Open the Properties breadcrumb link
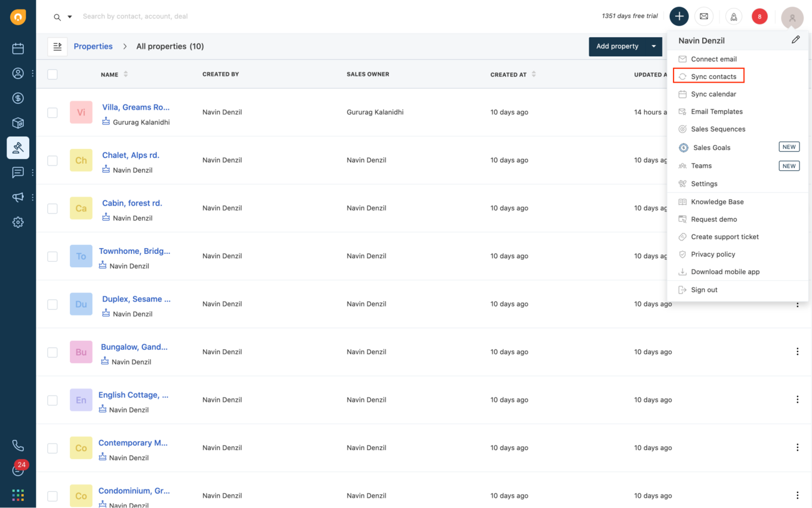The width and height of the screenshot is (812, 508). [93, 46]
